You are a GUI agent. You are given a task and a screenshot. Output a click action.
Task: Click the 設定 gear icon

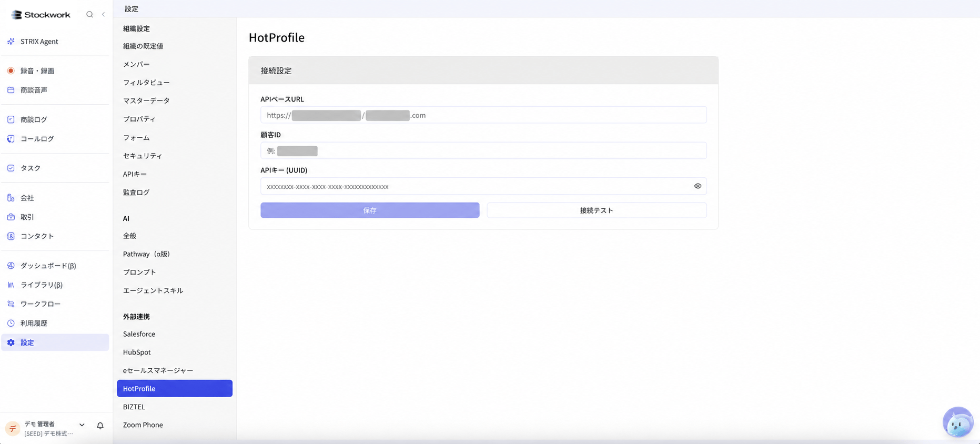(x=11, y=342)
